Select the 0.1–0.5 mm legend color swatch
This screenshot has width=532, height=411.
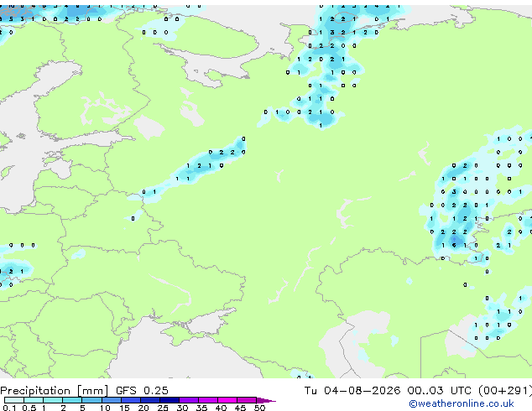pos(14,400)
